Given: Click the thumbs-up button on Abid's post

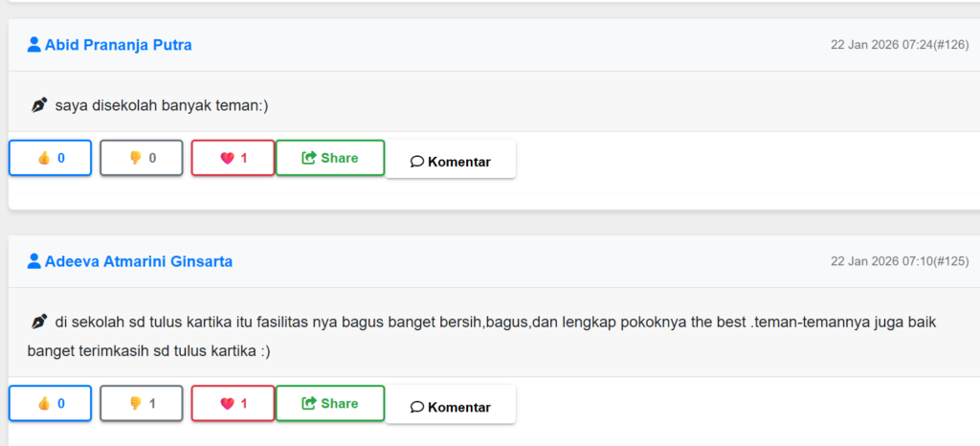Looking at the screenshot, I should [50, 158].
